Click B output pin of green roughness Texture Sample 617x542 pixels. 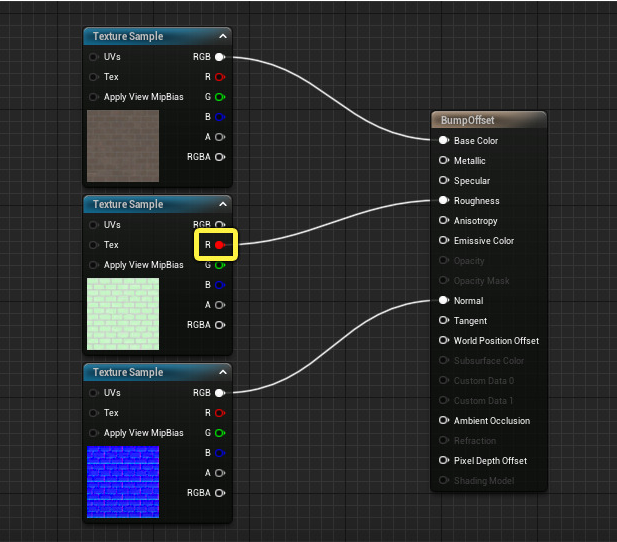coord(220,285)
